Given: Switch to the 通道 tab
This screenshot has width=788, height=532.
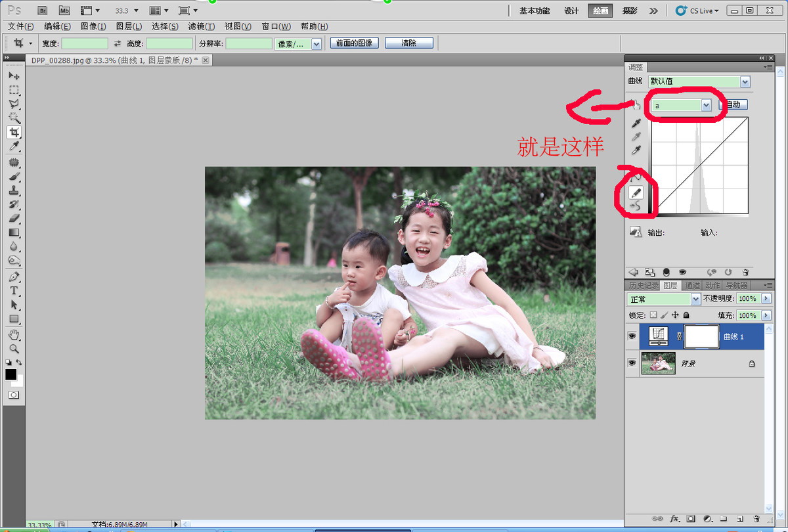Looking at the screenshot, I should 692,286.
